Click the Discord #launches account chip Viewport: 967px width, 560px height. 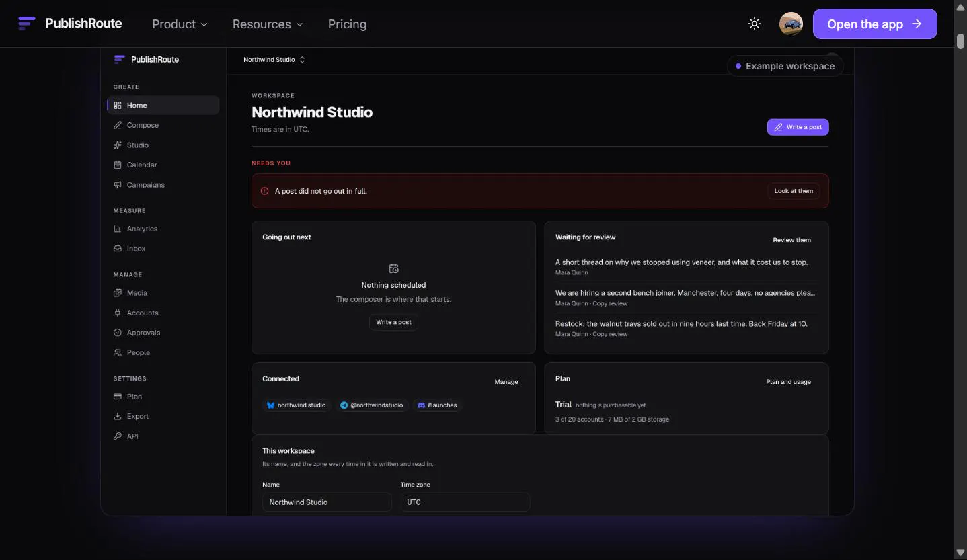[437, 405]
